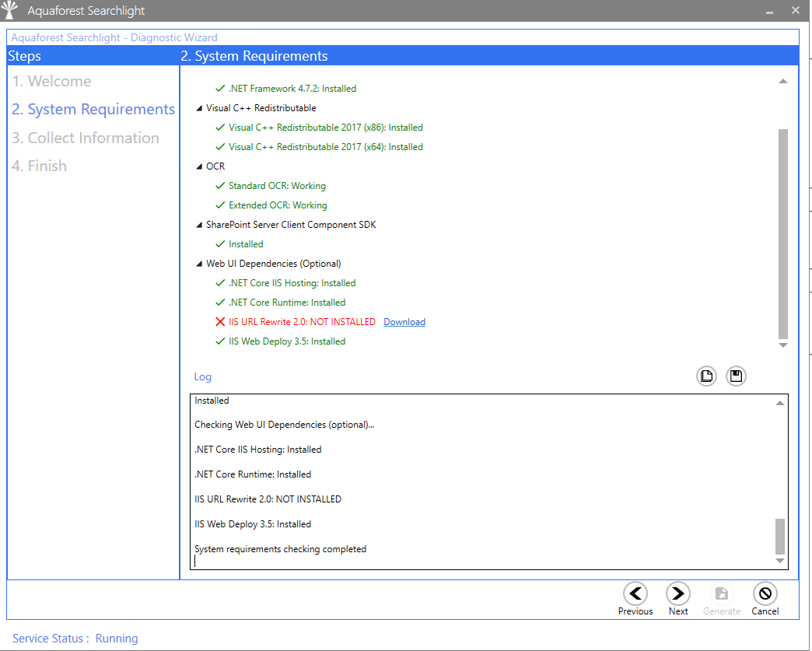Click the save log floppy icon
This screenshot has height=651, width=812.
tap(736, 376)
